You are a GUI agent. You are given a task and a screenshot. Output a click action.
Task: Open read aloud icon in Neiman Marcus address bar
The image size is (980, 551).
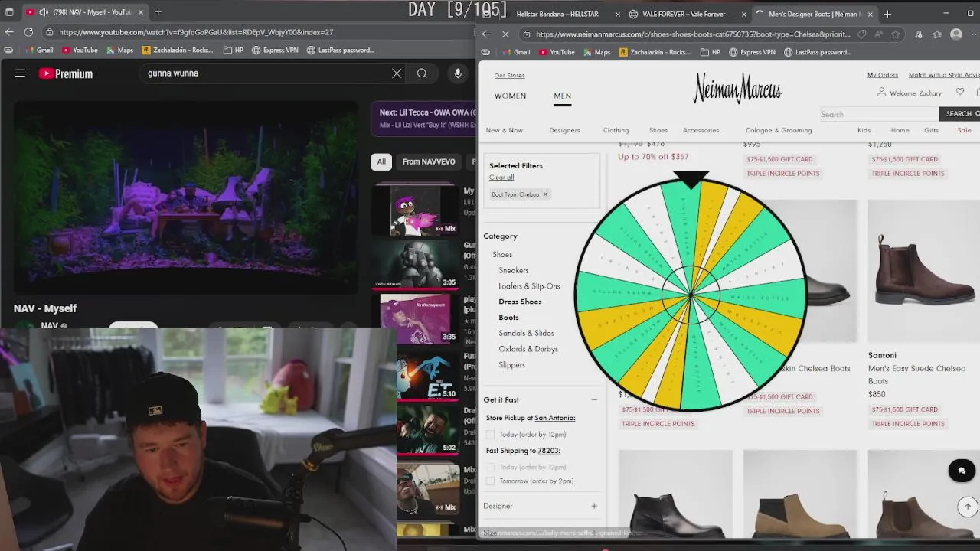pyautogui.click(x=878, y=34)
